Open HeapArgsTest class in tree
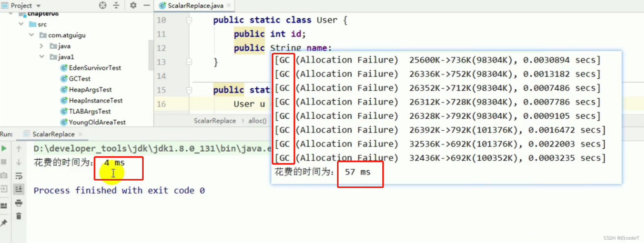 pos(90,90)
